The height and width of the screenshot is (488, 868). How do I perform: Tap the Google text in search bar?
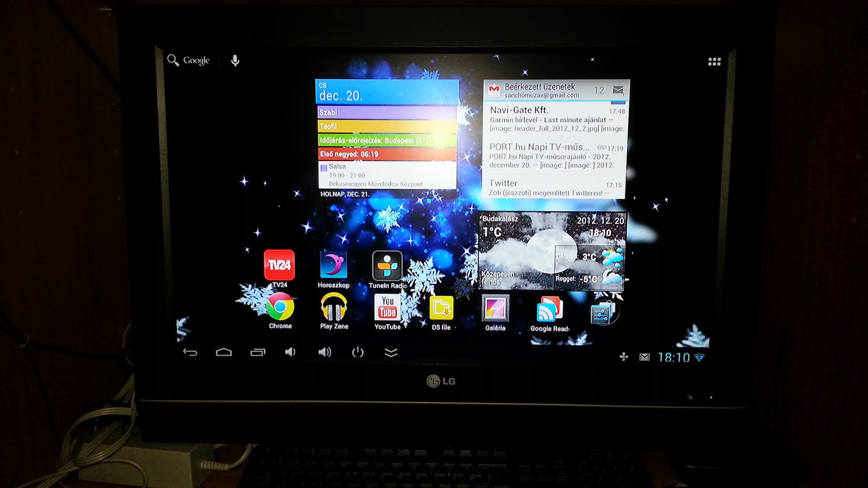(x=196, y=61)
